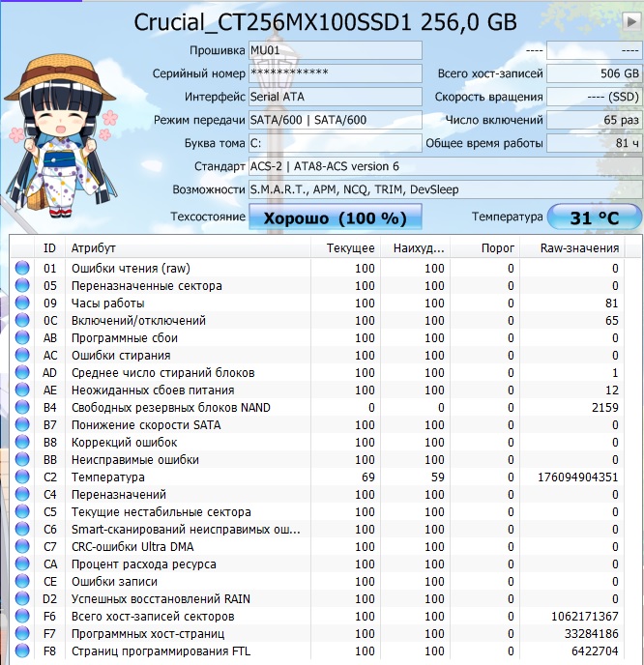This screenshot has width=644, height=665.
Task: Click the ID column header
Action: [x=49, y=247]
